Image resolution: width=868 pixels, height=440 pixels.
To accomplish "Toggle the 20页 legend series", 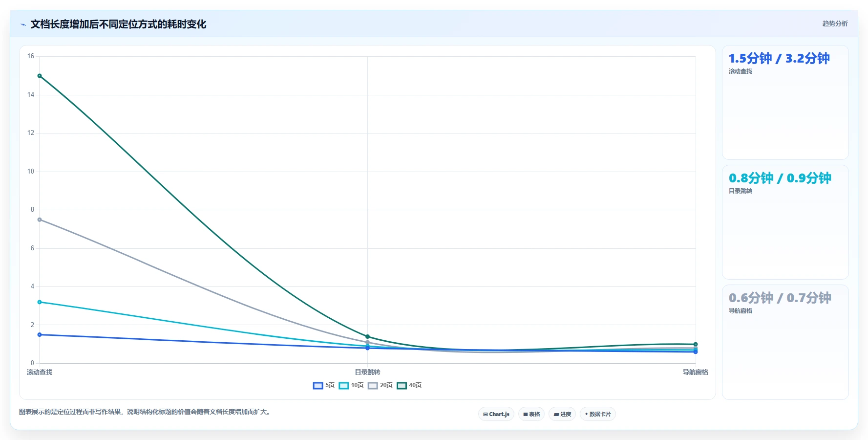I will tap(380, 385).
